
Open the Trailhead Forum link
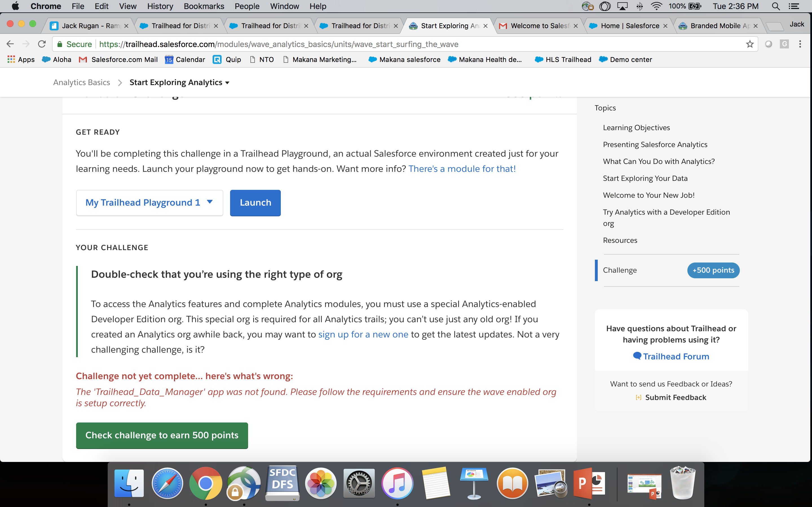click(x=676, y=356)
